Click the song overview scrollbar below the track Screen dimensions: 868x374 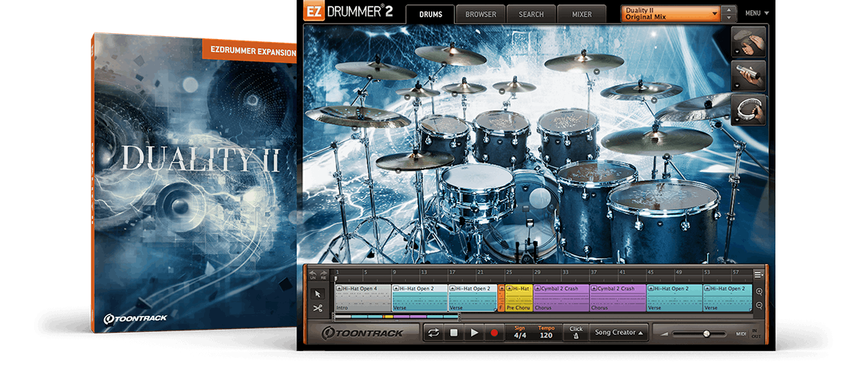point(396,316)
